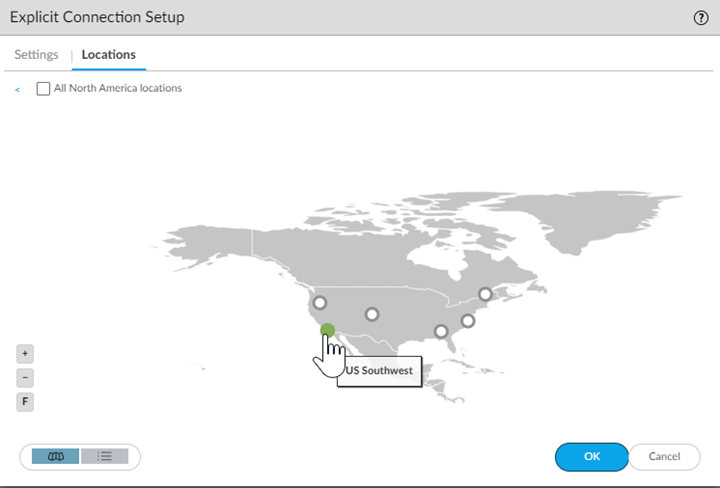Check All North America locations checkbox
The height and width of the screenshot is (488, 720).
(x=43, y=88)
